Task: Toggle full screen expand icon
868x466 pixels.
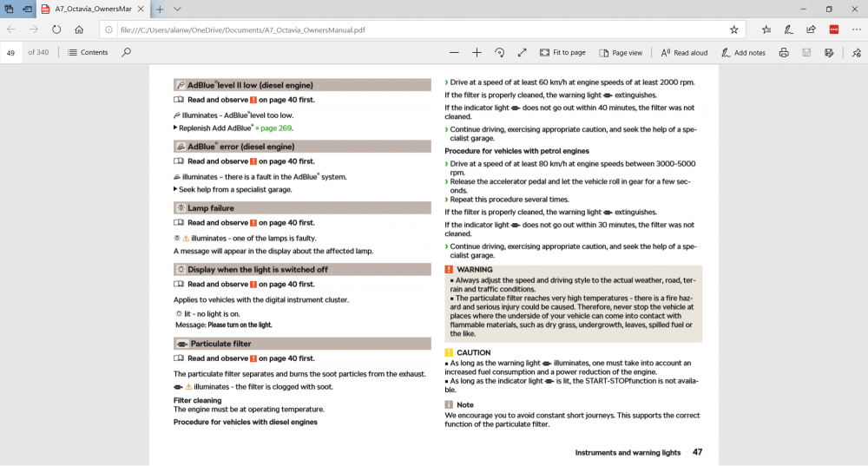Action: click(x=522, y=53)
